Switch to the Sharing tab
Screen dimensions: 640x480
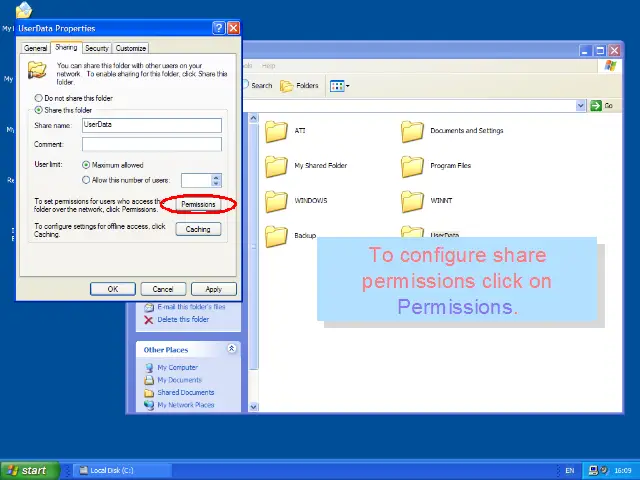pyautogui.click(x=66, y=47)
